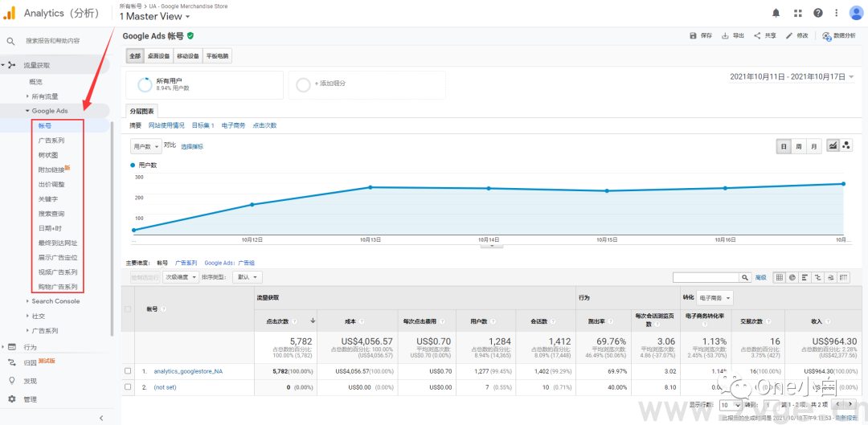
Task: Click 添加细分 add segment box
Action: tap(366, 84)
